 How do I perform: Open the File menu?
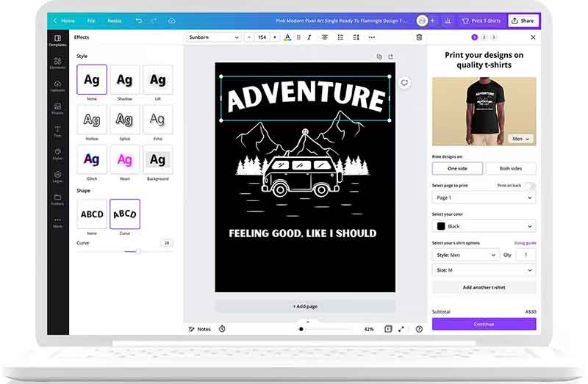click(x=91, y=21)
